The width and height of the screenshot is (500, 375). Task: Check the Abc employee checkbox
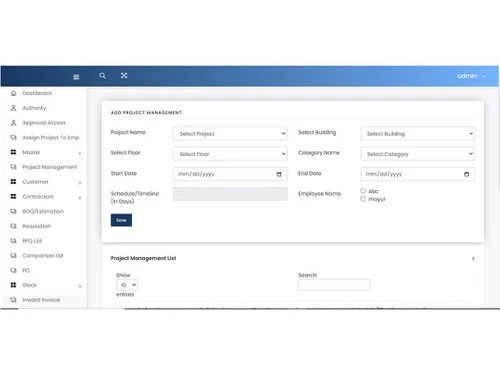tap(363, 191)
